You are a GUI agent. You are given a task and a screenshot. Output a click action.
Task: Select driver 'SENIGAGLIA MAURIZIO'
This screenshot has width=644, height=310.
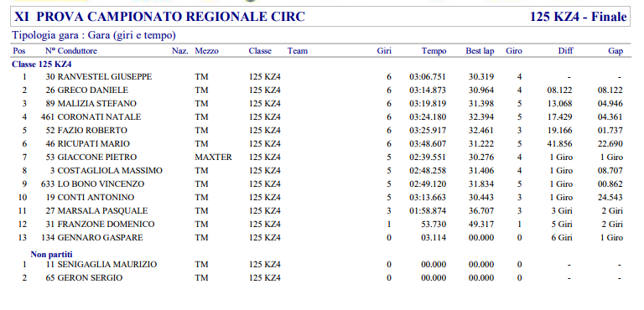(107, 265)
